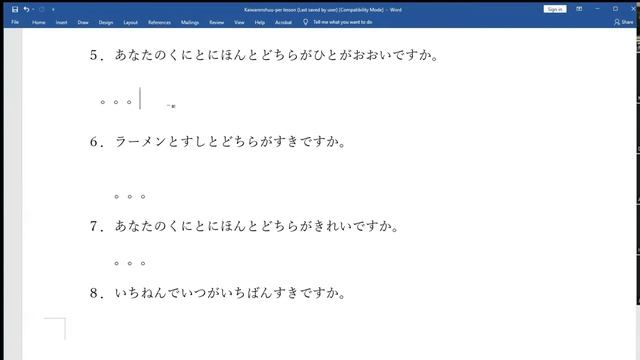640x360 pixels.
Task: Focus the Tell me what you want to do field
Action: (x=342, y=22)
